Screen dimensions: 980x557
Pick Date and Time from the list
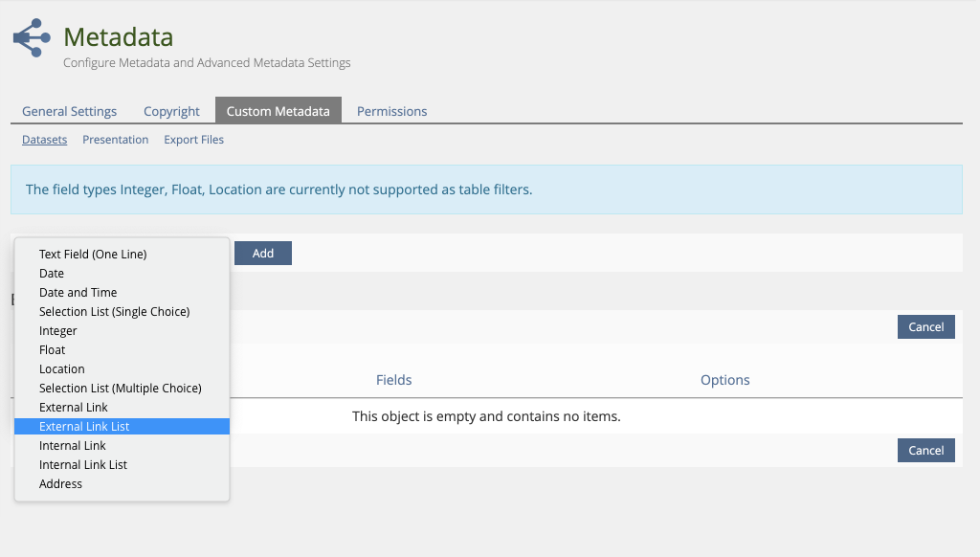tap(78, 293)
